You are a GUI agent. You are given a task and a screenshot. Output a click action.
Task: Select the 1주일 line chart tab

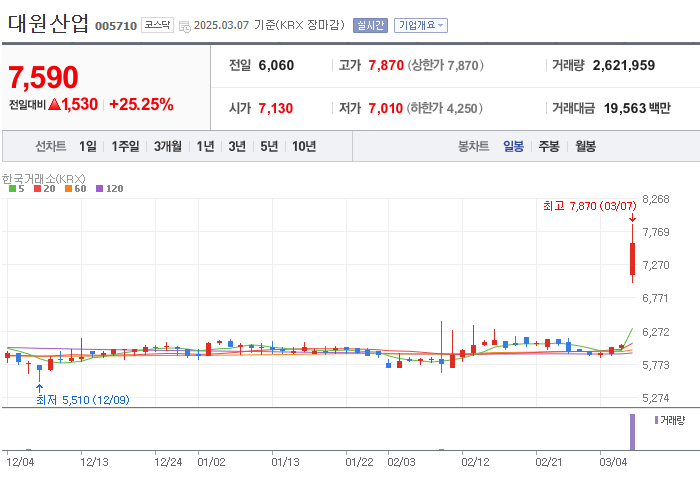tap(125, 146)
